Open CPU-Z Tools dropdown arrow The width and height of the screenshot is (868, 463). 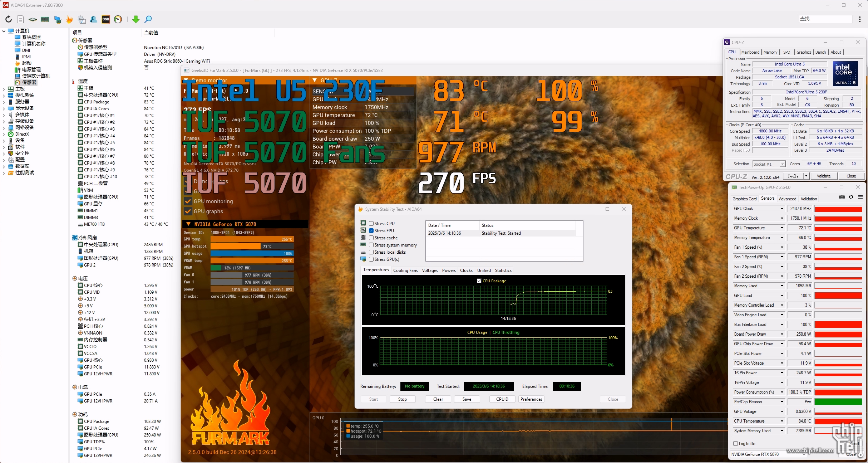click(806, 176)
